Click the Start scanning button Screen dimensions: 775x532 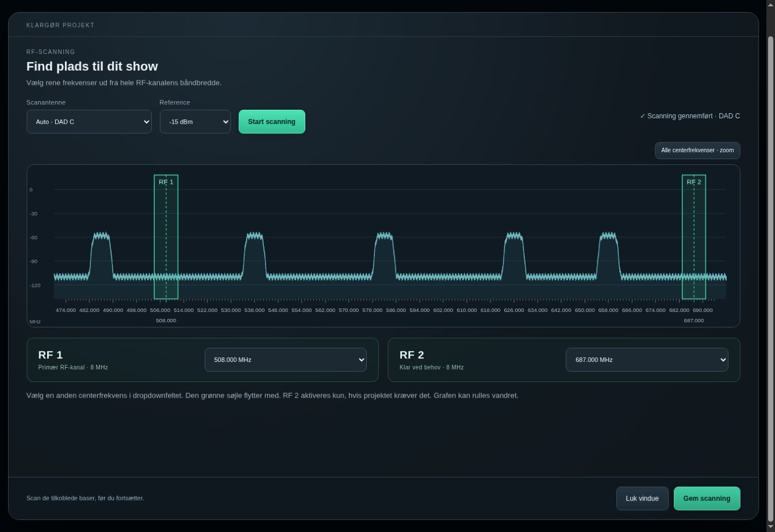[x=272, y=122]
